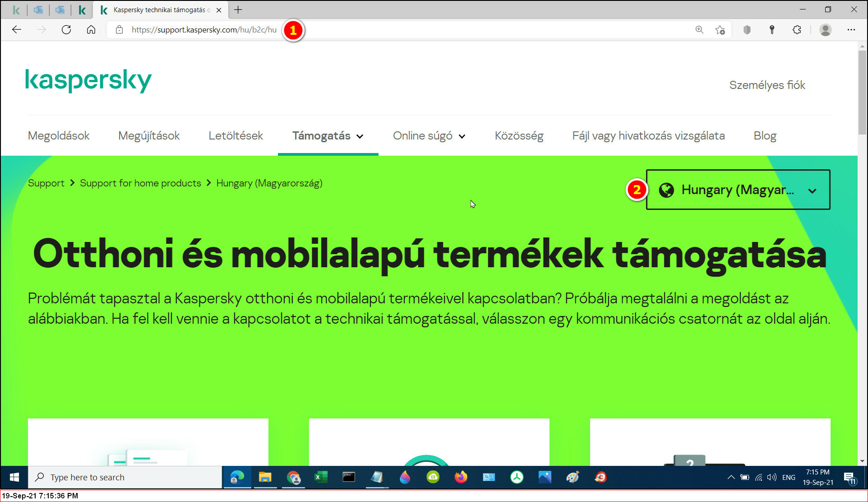Open File Explorer from the taskbar
This screenshot has width=868, height=502.
[265, 477]
